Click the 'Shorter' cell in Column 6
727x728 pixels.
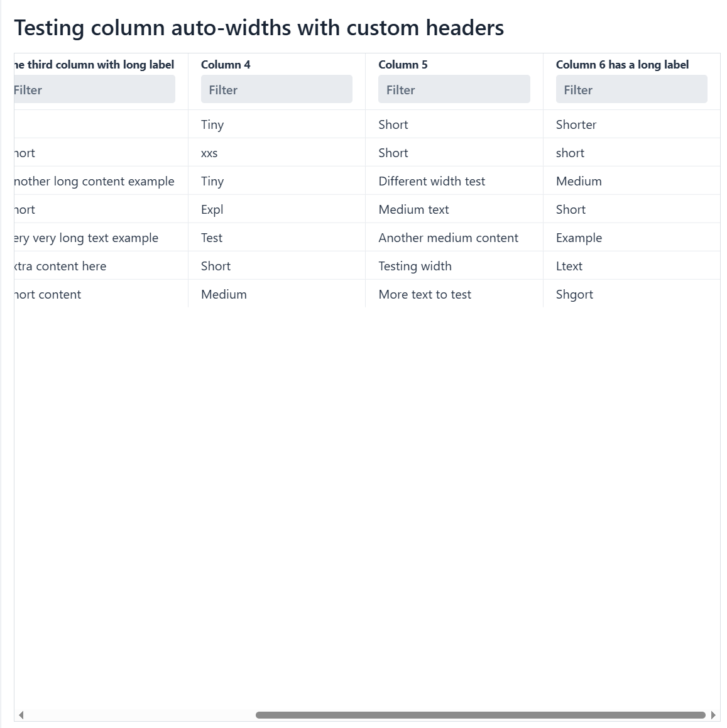[576, 124]
